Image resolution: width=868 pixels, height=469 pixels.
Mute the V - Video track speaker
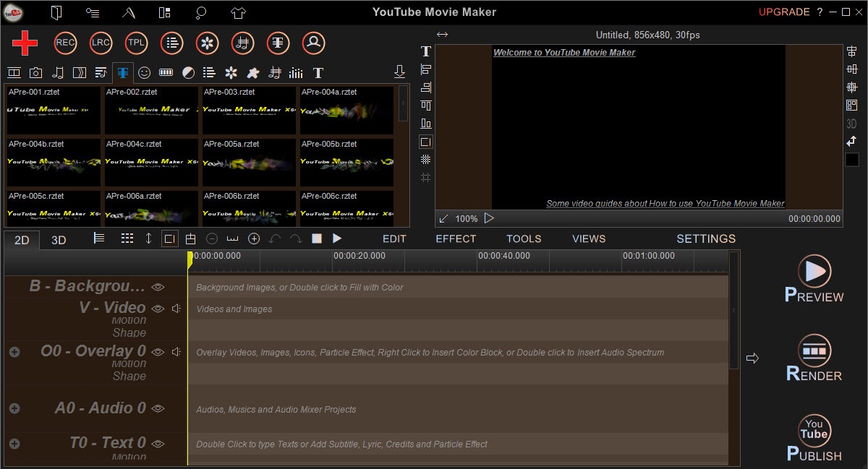176,309
